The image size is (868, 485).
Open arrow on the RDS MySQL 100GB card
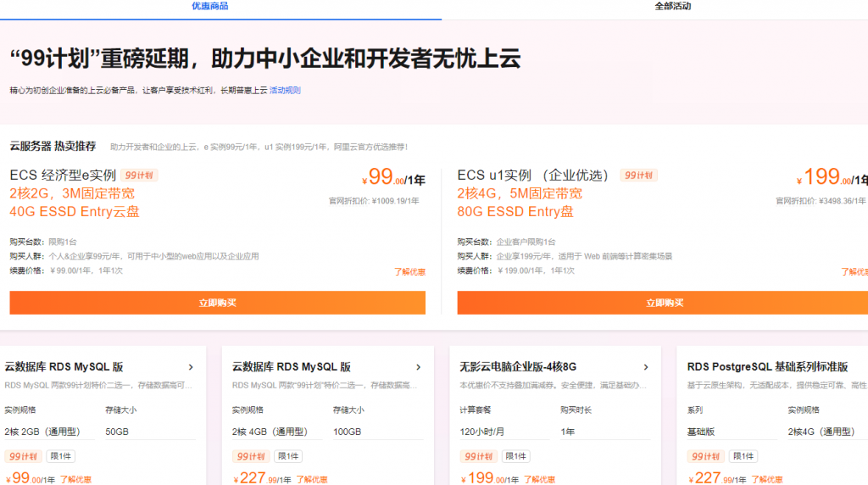coord(419,367)
